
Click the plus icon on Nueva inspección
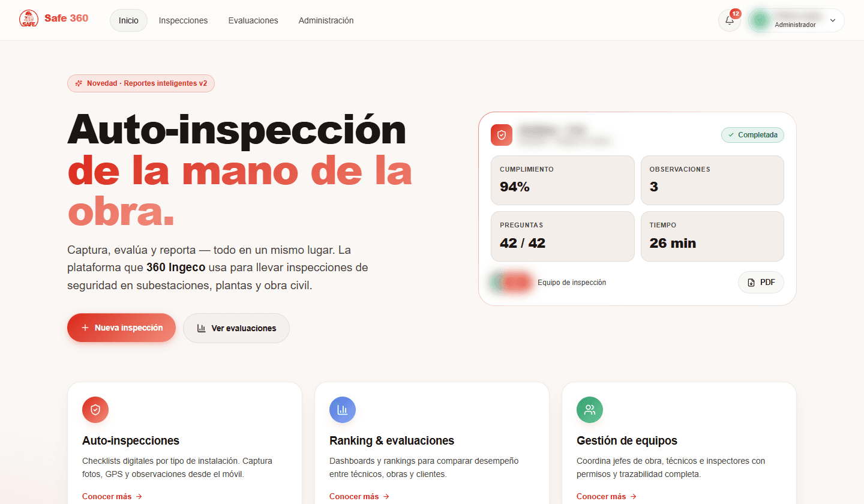click(85, 328)
